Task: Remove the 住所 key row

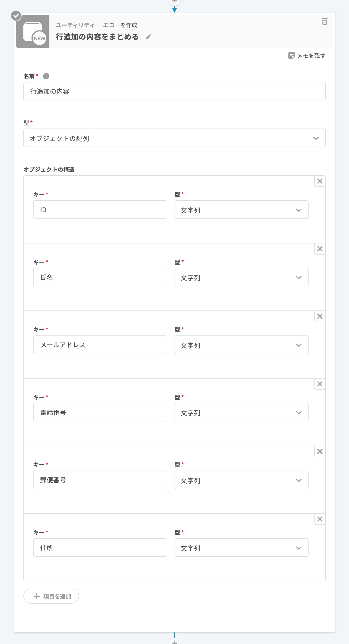Action: tap(320, 519)
